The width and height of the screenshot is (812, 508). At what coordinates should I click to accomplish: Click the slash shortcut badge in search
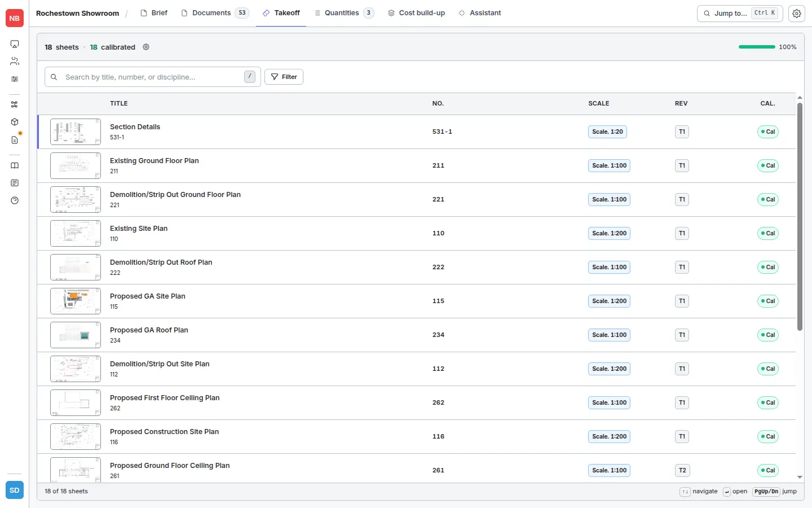[x=250, y=77]
